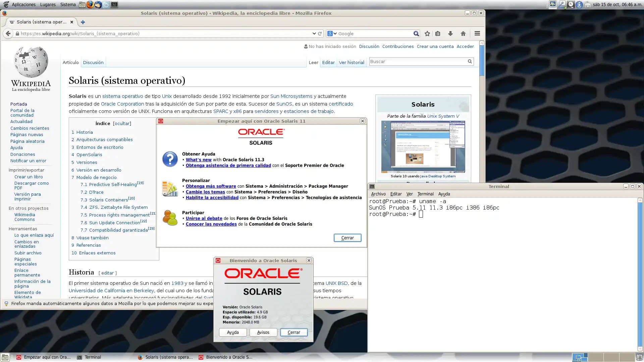Bookmark this page with star icon
The width and height of the screenshot is (644, 362).
click(427, 34)
